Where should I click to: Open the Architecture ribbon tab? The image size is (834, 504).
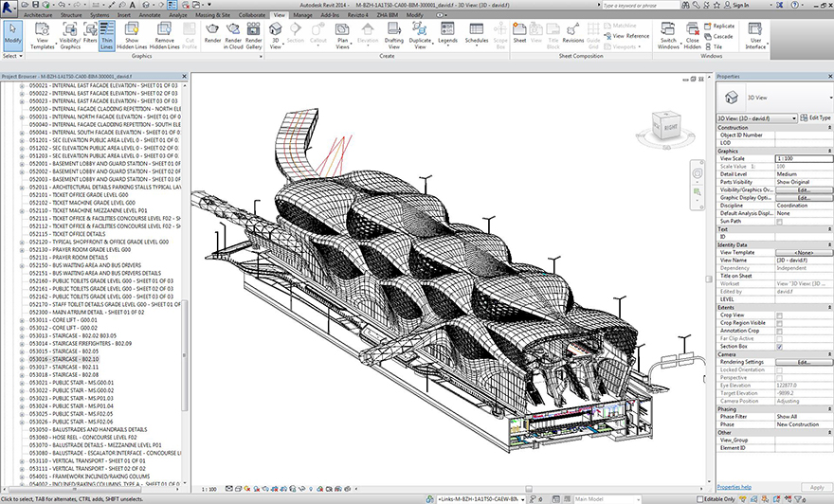click(x=38, y=15)
